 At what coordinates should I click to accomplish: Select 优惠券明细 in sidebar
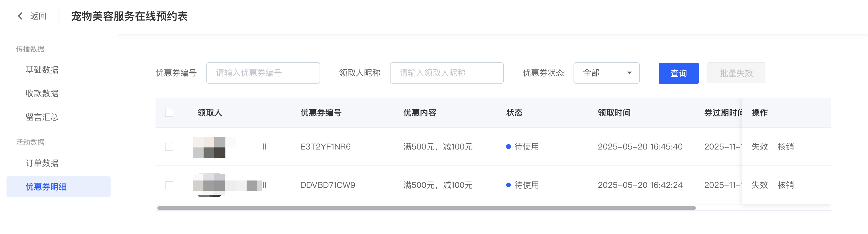pos(46,187)
